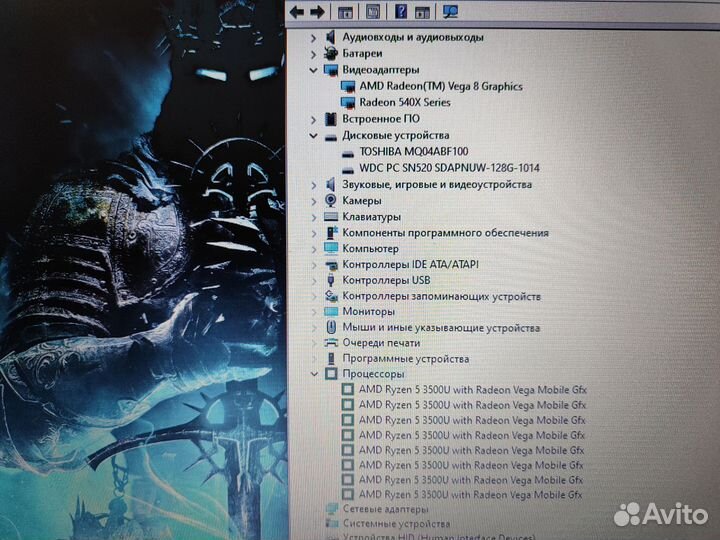Click the Back arrow in the toolbar
This screenshot has height=540, width=720.
(297, 12)
